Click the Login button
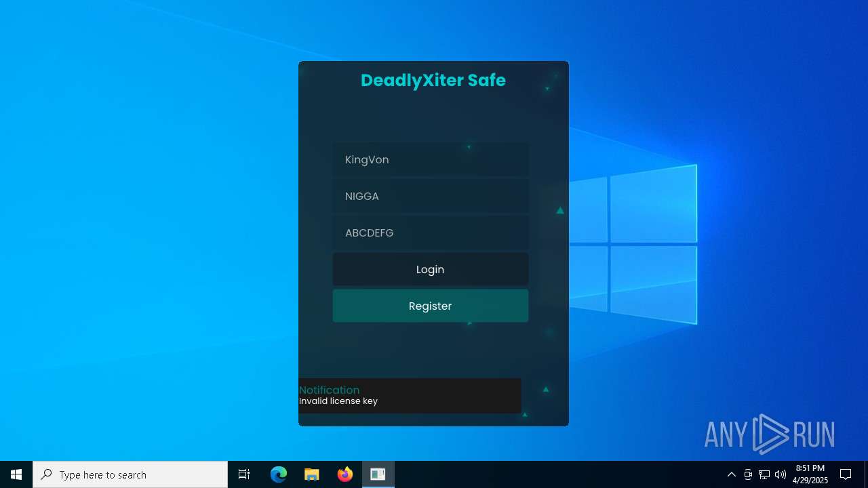The height and width of the screenshot is (488, 868). (430, 269)
